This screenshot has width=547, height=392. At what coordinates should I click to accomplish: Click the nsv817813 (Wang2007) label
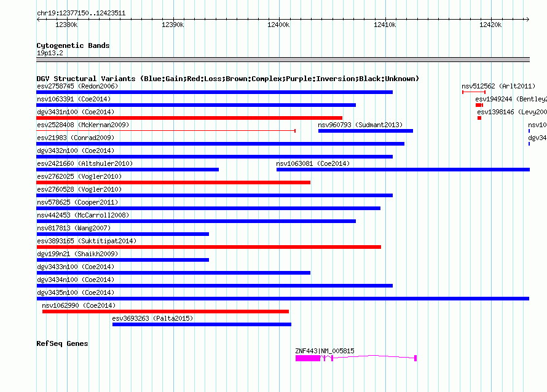[x=74, y=228]
